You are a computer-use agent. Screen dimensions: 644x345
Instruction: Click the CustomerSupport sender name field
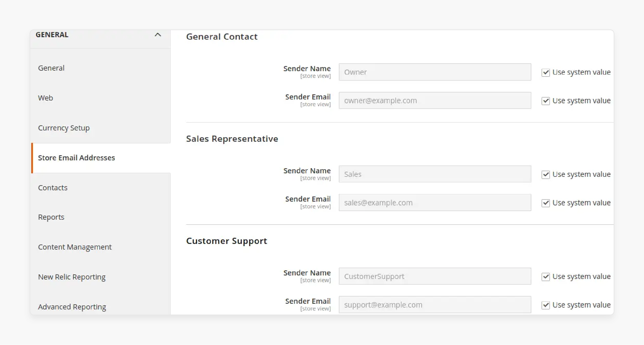click(435, 276)
